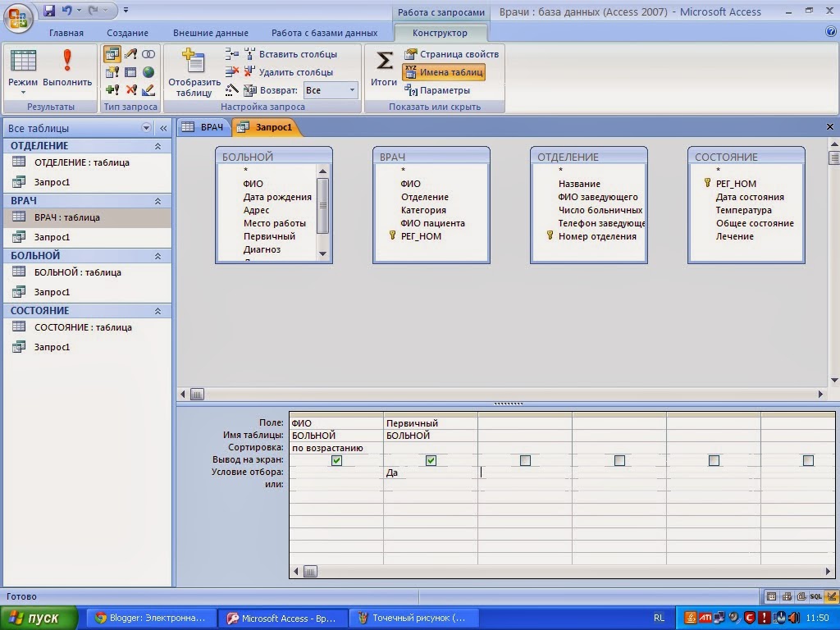Switch to PivotTable view in status bar
This screenshot has width=840, height=630.
tap(787, 596)
